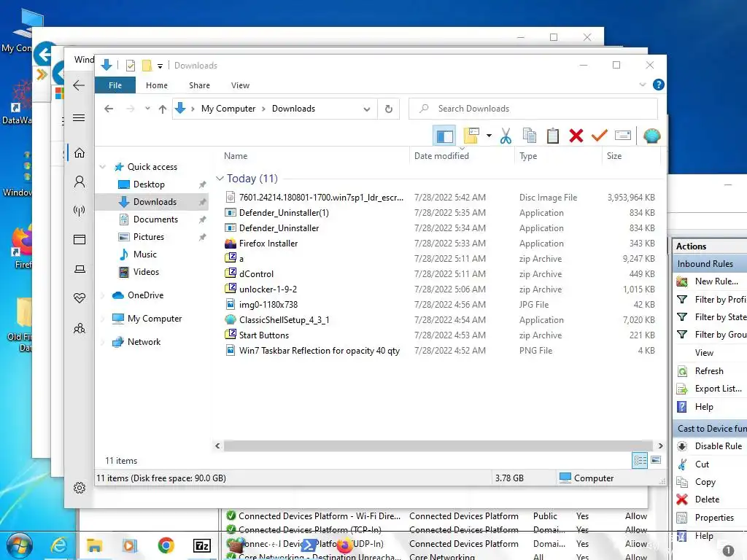Go up one folder level arrow
Screen dimensions: 747x560
163,109
